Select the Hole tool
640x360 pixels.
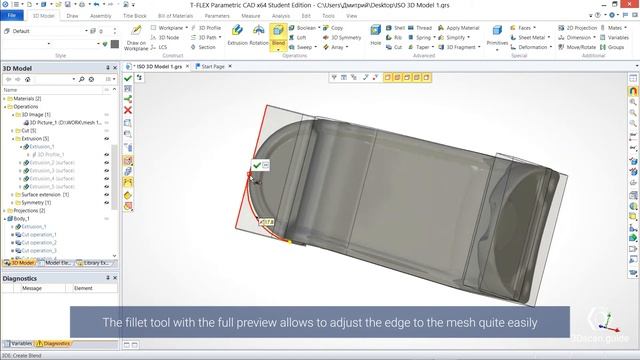376,34
